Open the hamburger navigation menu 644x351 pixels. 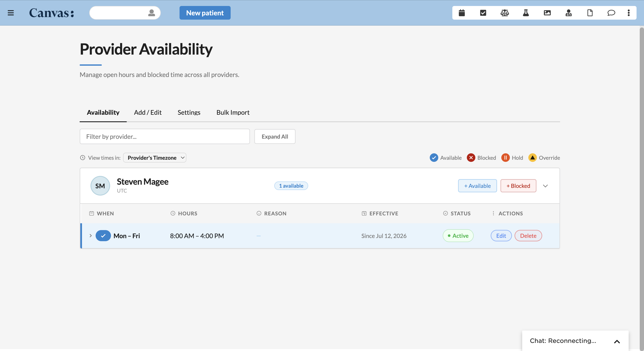[x=11, y=13]
